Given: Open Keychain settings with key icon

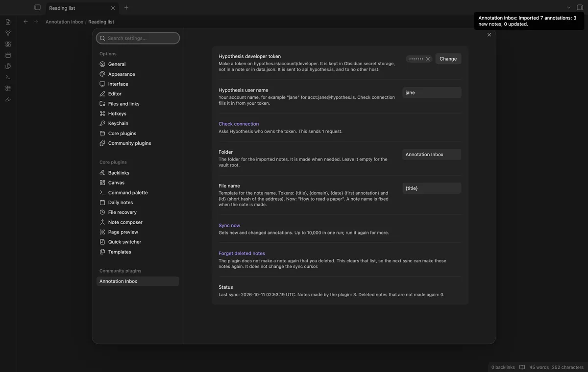Looking at the screenshot, I should coord(138,123).
